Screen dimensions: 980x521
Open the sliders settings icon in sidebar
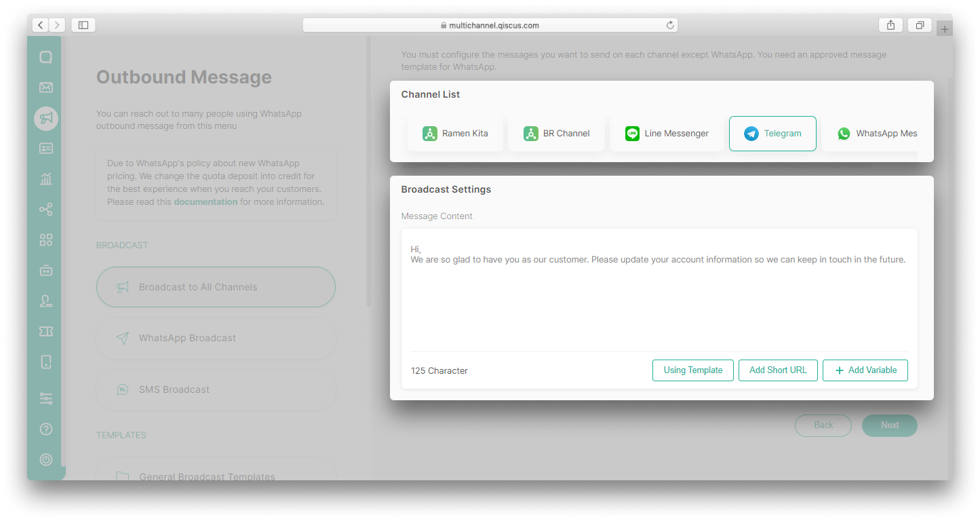(x=46, y=399)
